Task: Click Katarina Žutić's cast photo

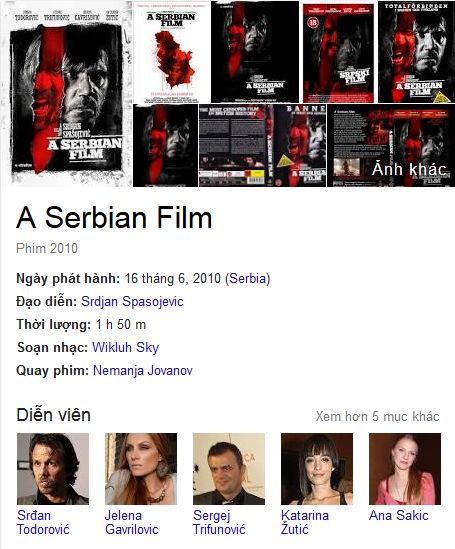Action: point(317,469)
